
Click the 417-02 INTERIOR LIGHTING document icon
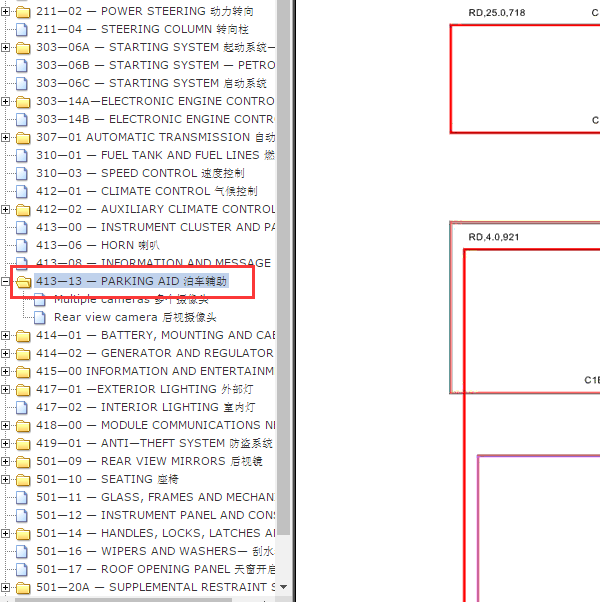tap(22, 407)
